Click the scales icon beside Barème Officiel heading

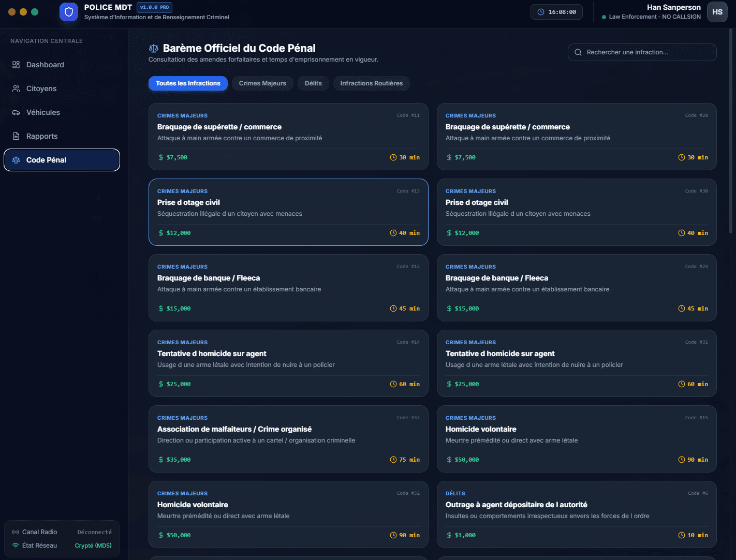[x=154, y=48]
